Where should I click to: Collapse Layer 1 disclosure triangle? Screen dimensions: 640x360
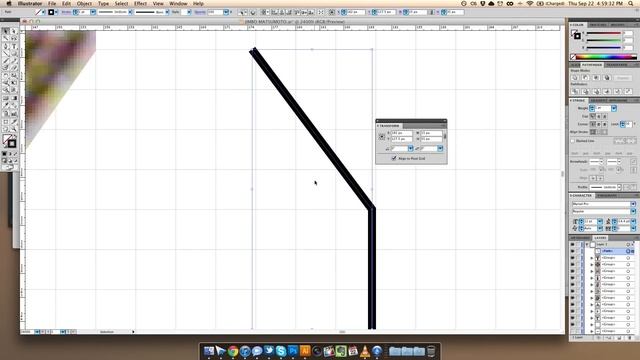pos(587,244)
